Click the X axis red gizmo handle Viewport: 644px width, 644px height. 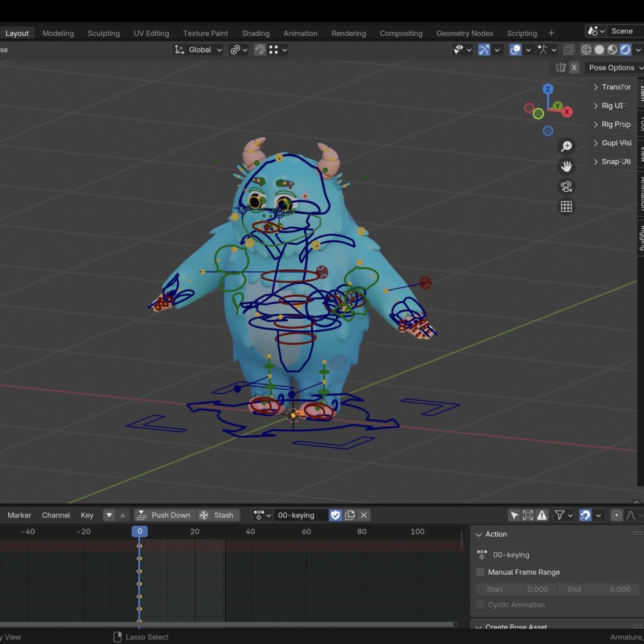click(567, 112)
